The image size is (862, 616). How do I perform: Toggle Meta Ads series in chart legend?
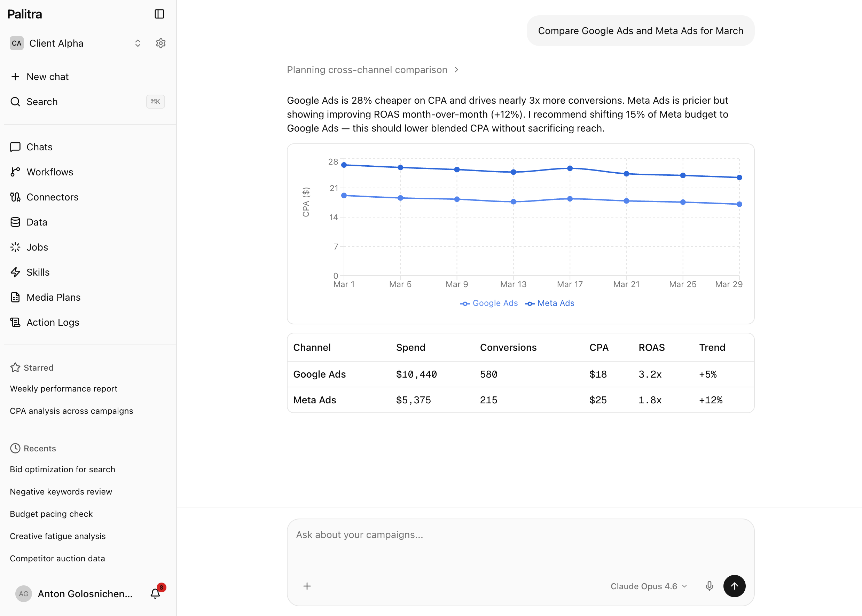click(x=549, y=303)
